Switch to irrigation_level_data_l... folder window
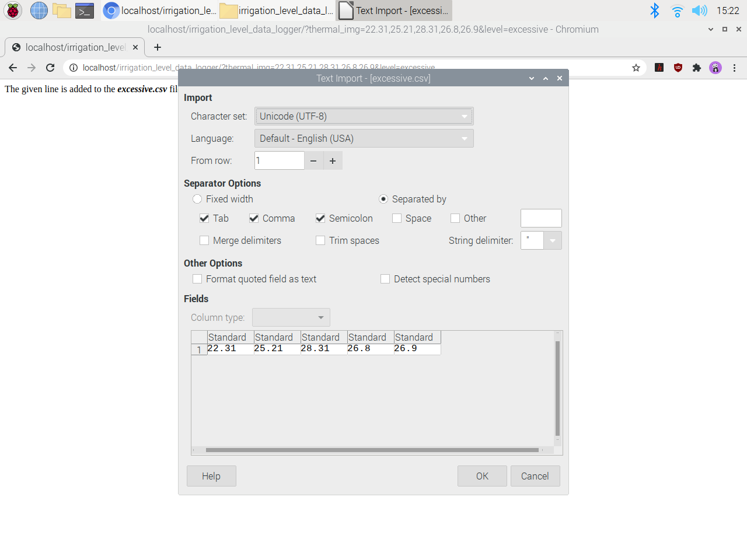 point(277,10)
